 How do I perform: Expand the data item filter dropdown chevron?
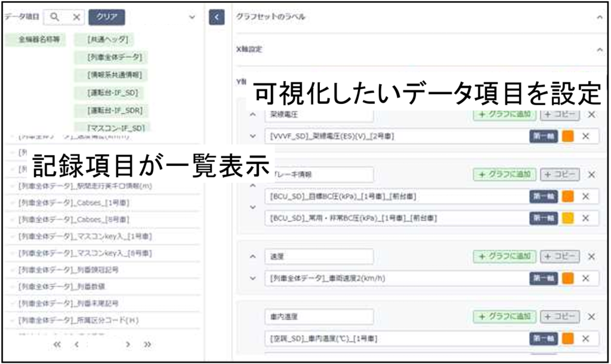tap(192, 17)
